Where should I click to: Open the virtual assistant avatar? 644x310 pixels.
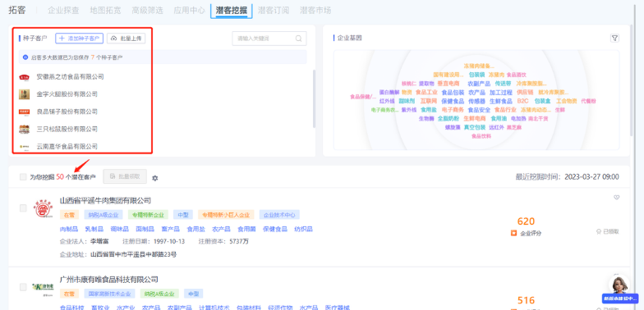coord(619,284)
